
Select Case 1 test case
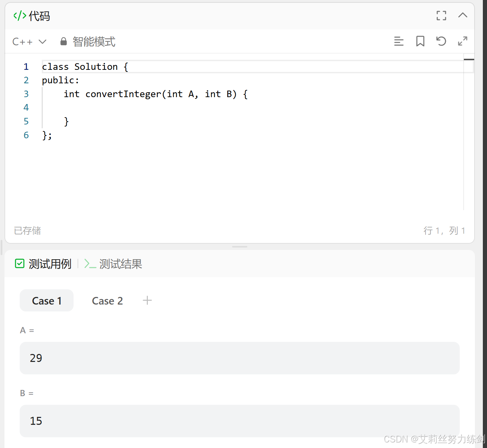47,300
